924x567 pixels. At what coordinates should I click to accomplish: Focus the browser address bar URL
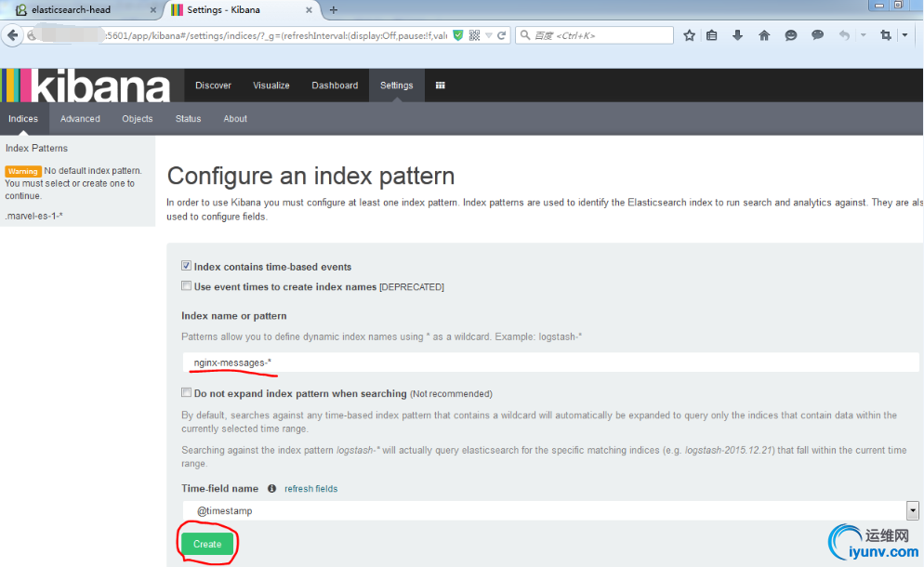coord(276,35)
